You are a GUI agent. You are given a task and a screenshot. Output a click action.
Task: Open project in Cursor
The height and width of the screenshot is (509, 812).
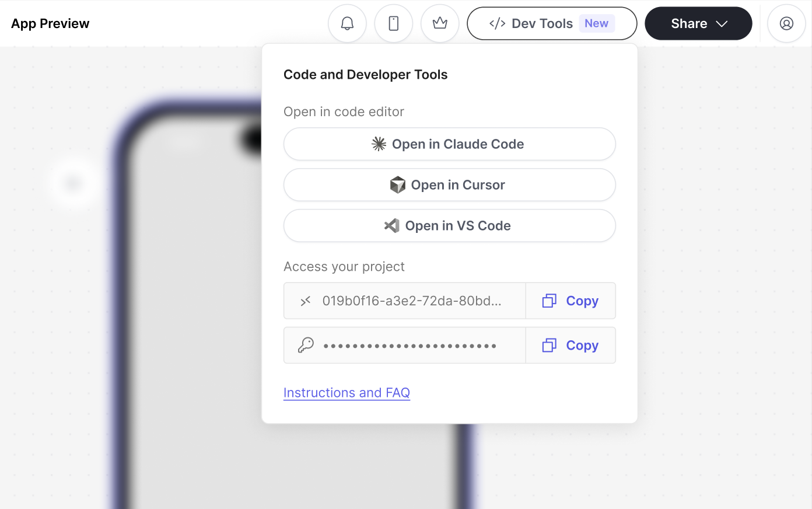tap(449, 184)
